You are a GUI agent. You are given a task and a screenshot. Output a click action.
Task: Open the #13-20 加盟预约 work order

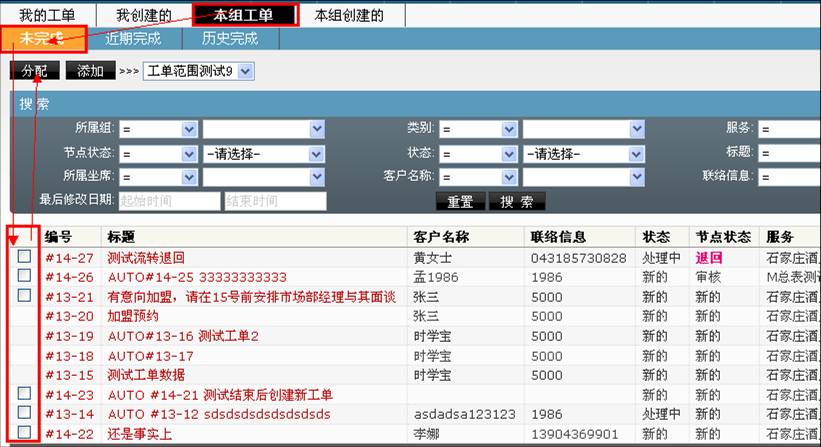click(x=132, y=316)
